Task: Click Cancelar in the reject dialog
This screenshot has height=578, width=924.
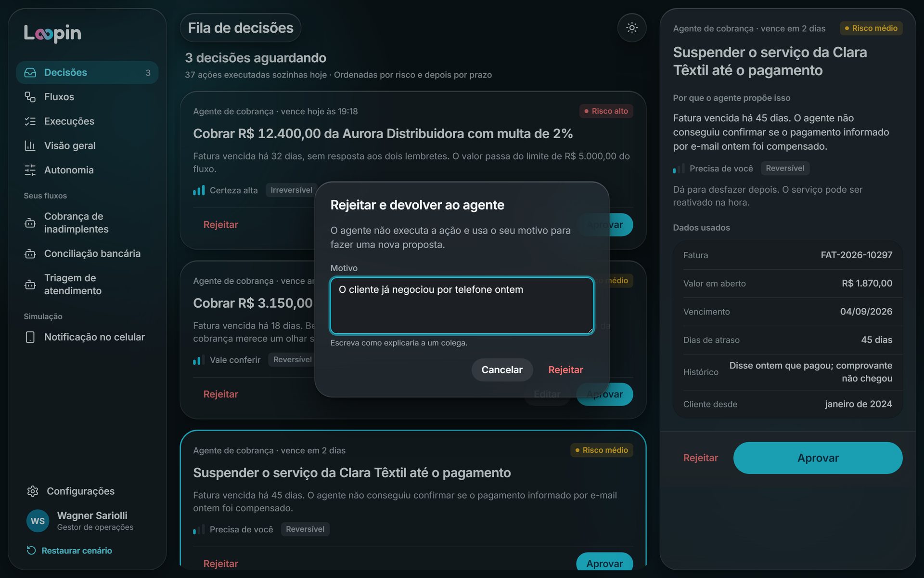Action: (502, 370)
